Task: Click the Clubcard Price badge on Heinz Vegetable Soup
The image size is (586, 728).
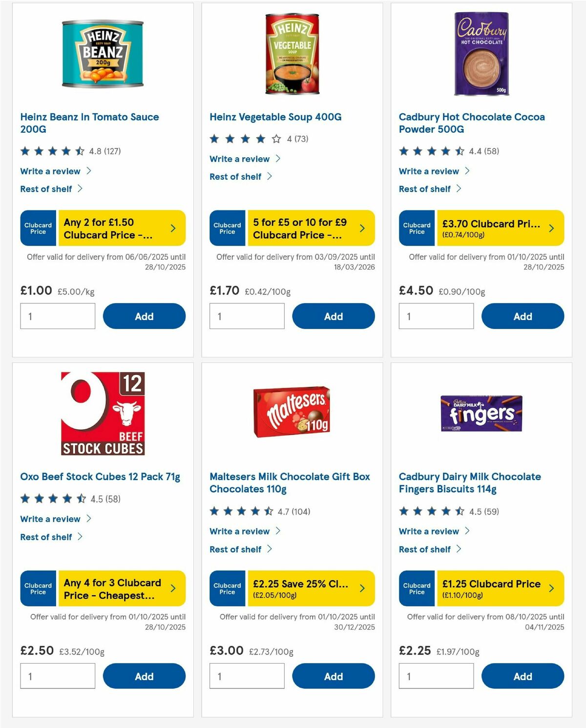Action: point(227,228)
